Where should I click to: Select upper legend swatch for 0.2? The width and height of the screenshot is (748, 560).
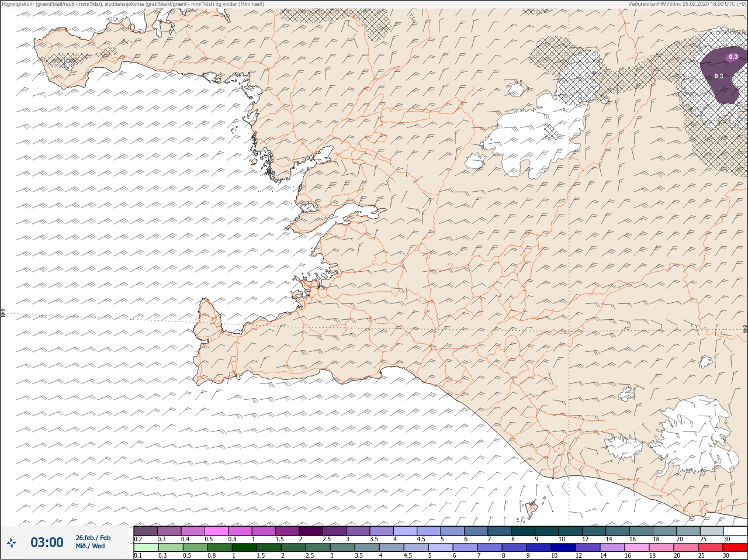point(146,531)
